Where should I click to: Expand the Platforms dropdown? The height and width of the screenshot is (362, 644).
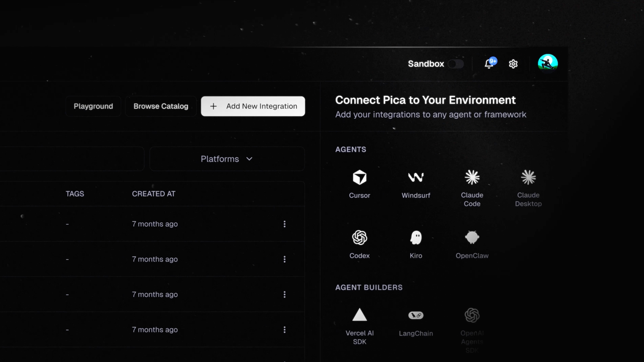(227, 159)
